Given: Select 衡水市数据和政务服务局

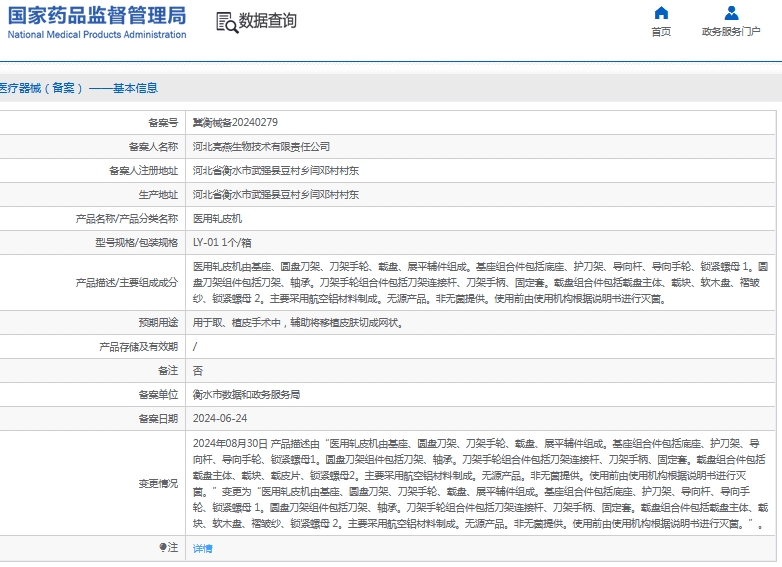Looking at the screenshot, I should pyautogui.click(x=246, y=394).
